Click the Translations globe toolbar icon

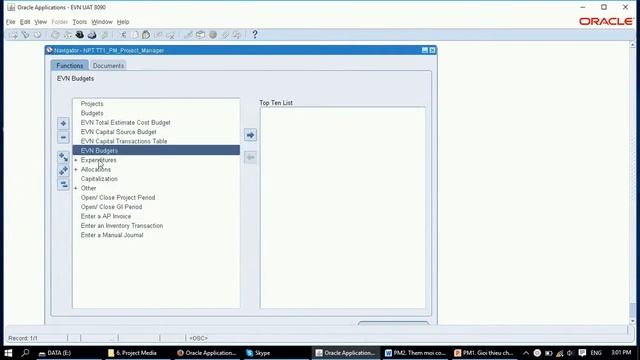coord(213,35)
